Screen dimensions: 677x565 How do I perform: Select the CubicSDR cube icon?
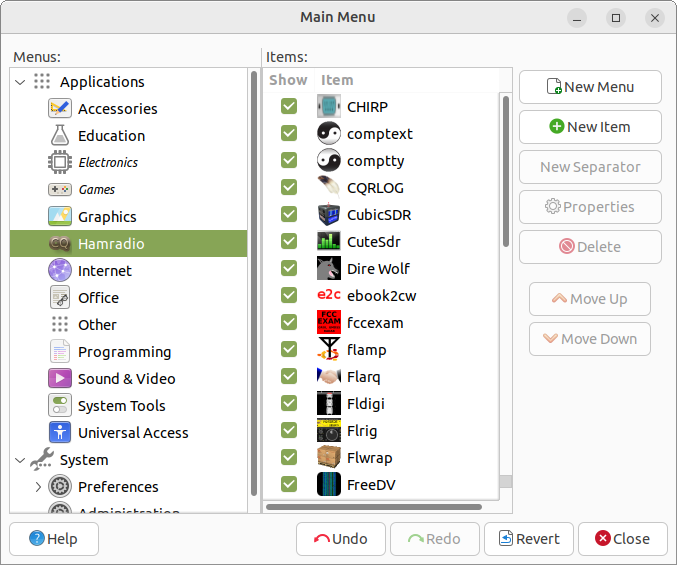328,215
